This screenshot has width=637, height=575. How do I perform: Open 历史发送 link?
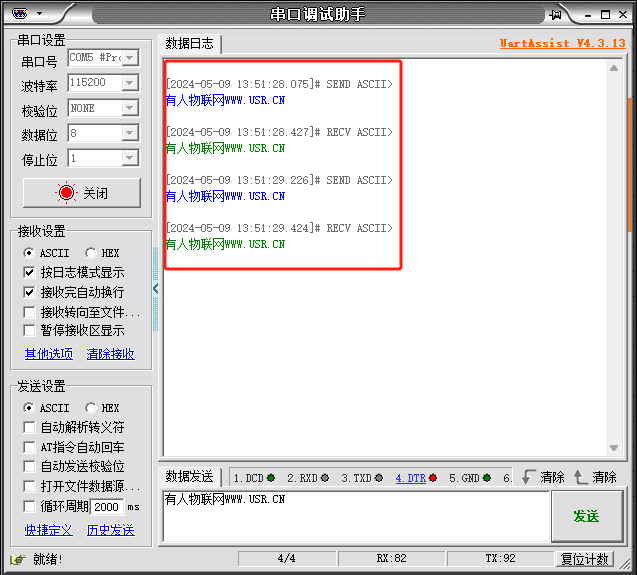coord(110,530)
